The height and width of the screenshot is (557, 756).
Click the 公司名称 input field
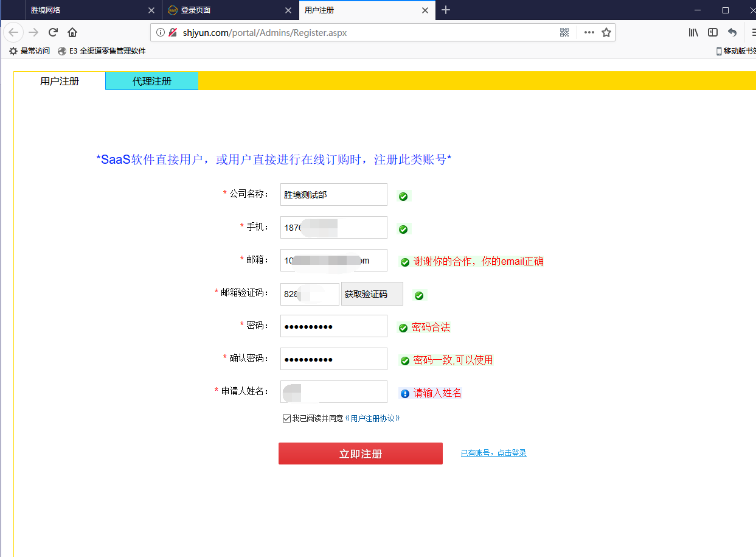333,195
